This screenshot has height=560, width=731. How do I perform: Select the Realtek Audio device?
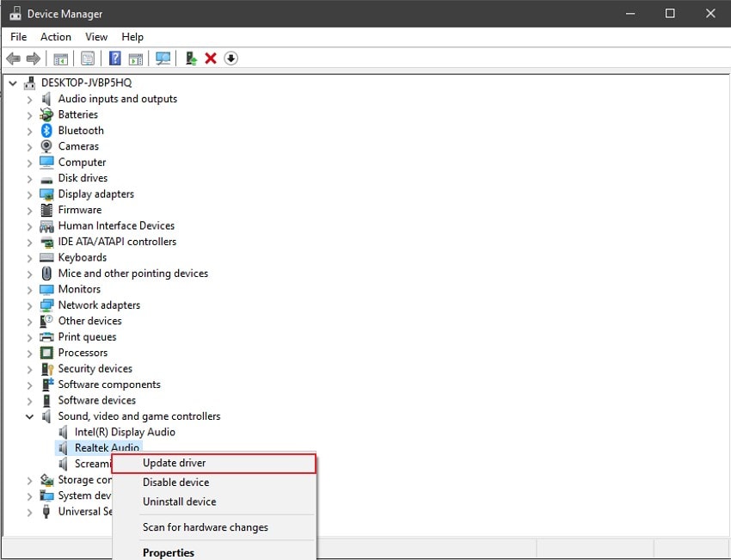pyautogui.click(x=107, y=447)
